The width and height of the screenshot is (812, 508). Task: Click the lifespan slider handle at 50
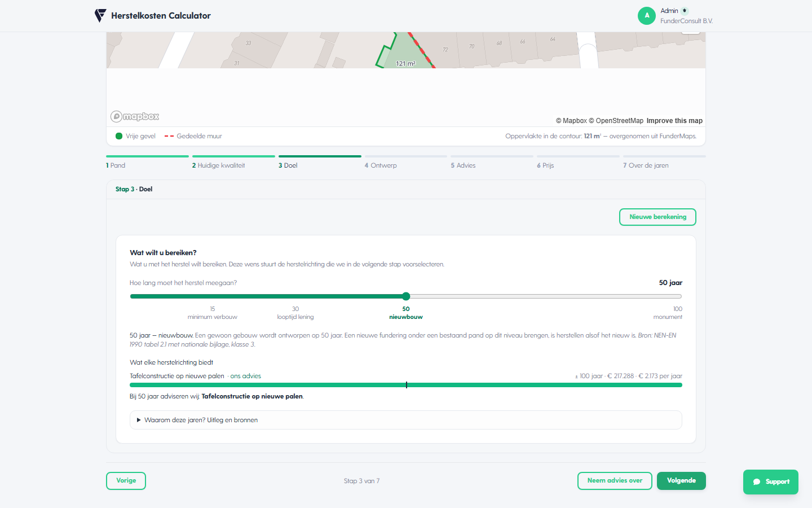406,296
